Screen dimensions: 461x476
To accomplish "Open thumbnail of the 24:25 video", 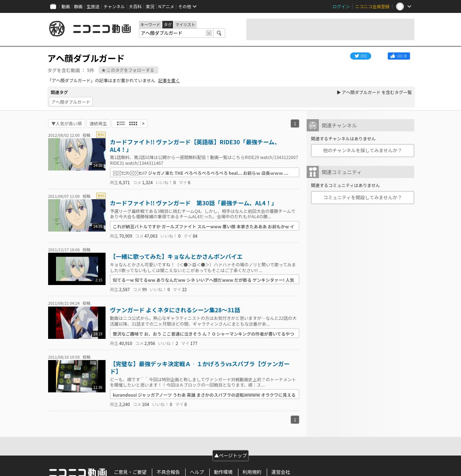I will click(x=77, y=215).
